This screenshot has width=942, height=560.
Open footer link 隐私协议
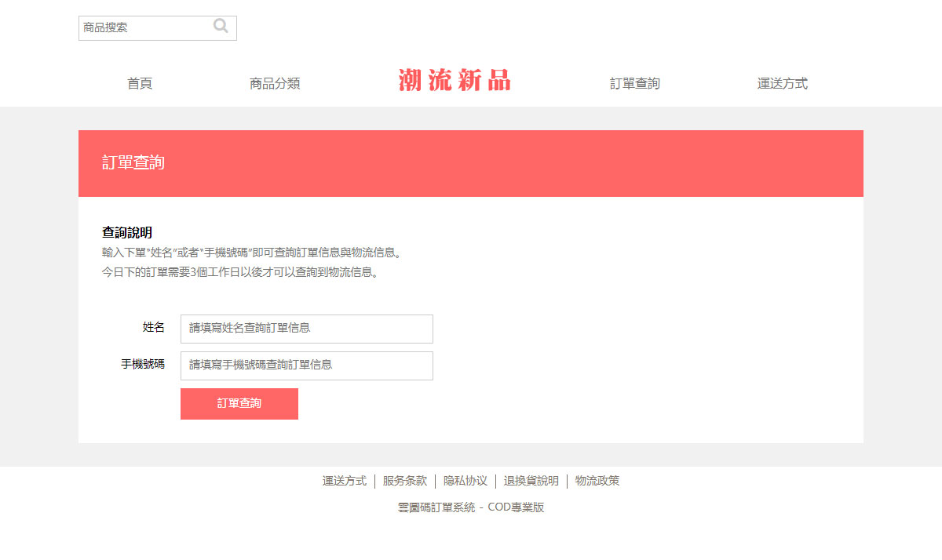tap(466, 481)
